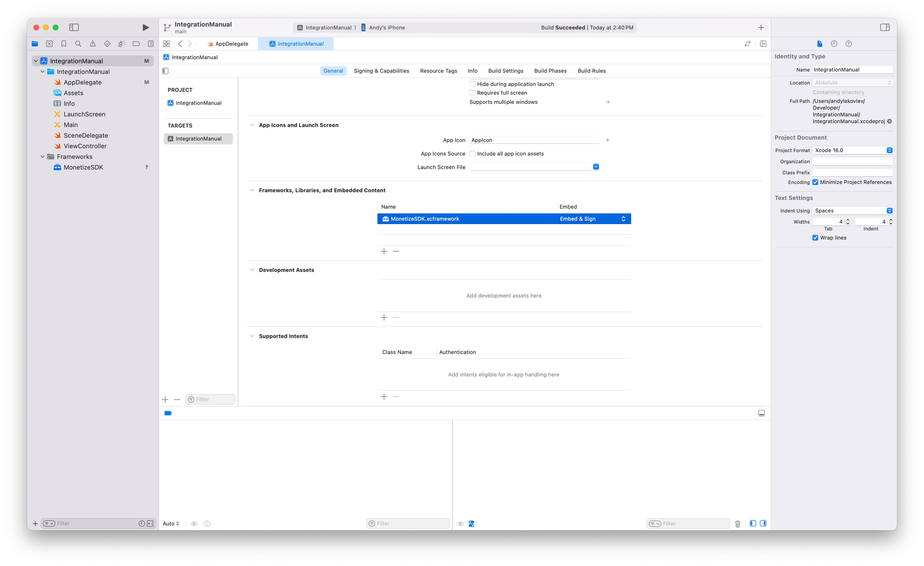Enable Hide during application launch checkbox
This screenshot has height=566, width=924.
click(x=472, y=84)
